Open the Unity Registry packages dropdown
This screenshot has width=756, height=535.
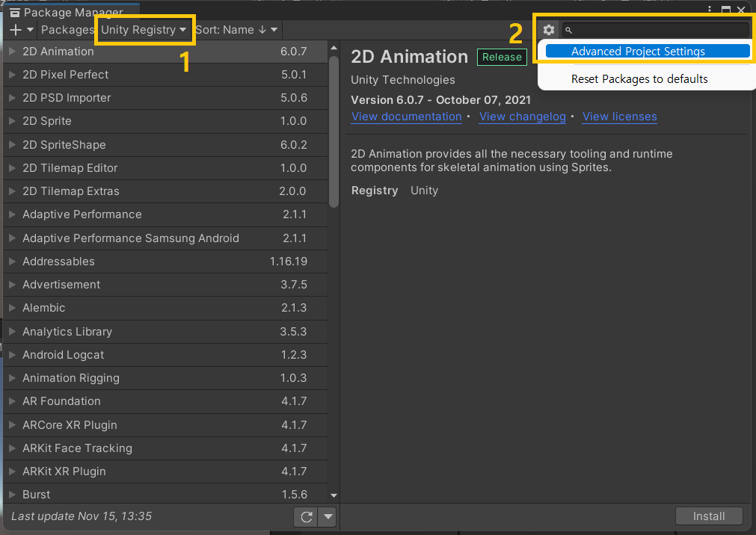[x=143, y=30]
